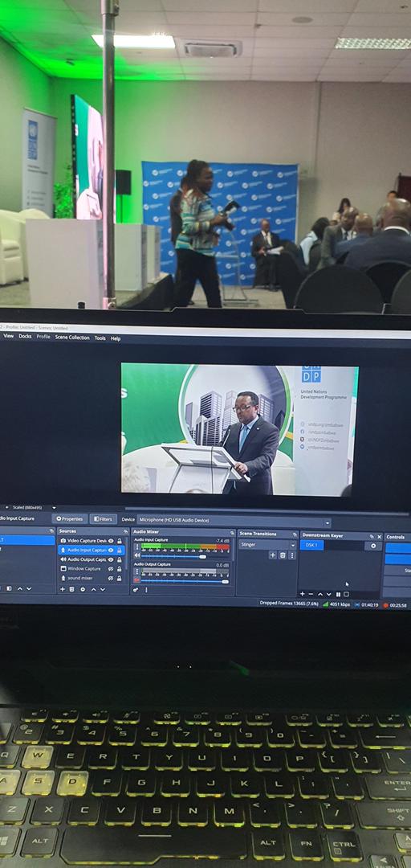Open transition properties three-dot menu
Image resolution: width=411 pixels, height=868 pixels.
click(x=292, y=555)
